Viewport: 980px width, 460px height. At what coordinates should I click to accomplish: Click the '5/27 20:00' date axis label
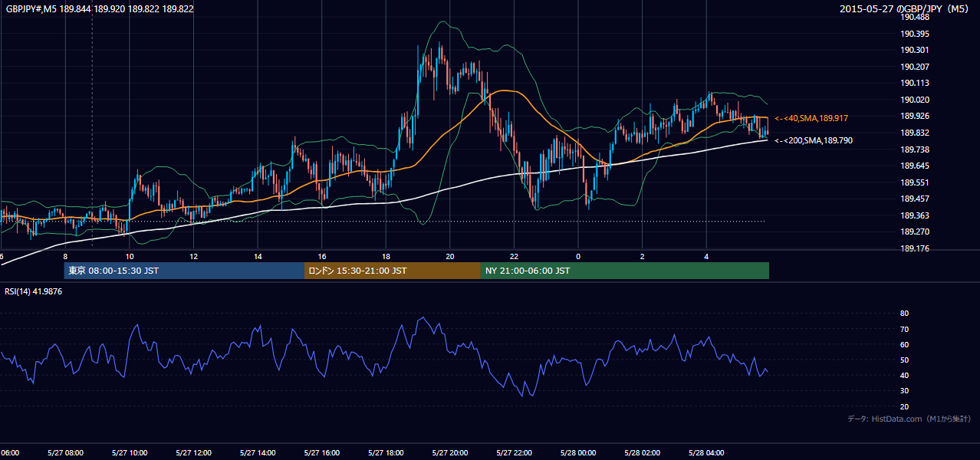pos(450,452)
